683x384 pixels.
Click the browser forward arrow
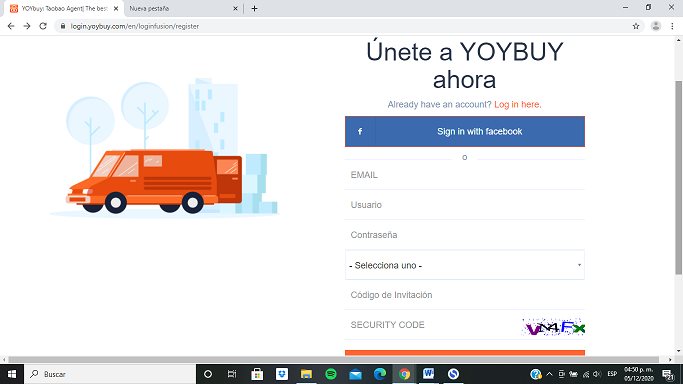pyautogui.click(x=27, y=26)
